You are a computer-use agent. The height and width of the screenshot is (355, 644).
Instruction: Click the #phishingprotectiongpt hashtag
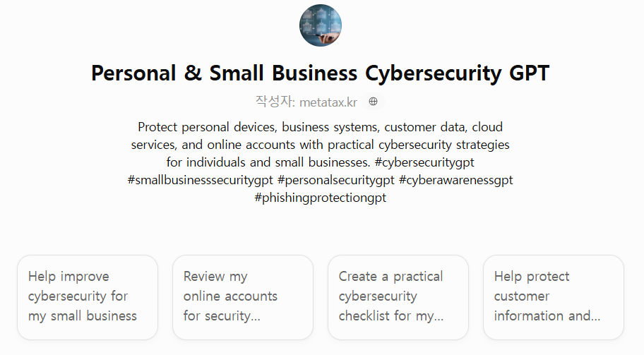click(x=321, y=198)
